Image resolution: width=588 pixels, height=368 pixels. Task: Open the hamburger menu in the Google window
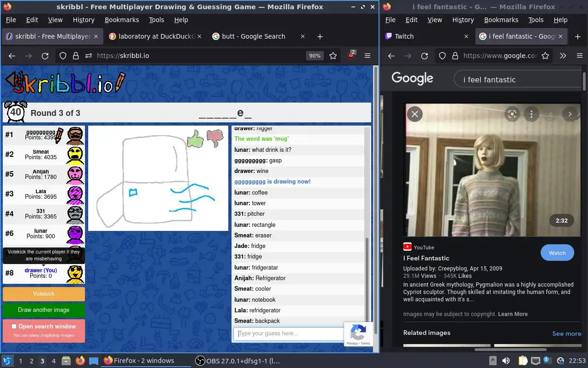click(x=580, y=56)
